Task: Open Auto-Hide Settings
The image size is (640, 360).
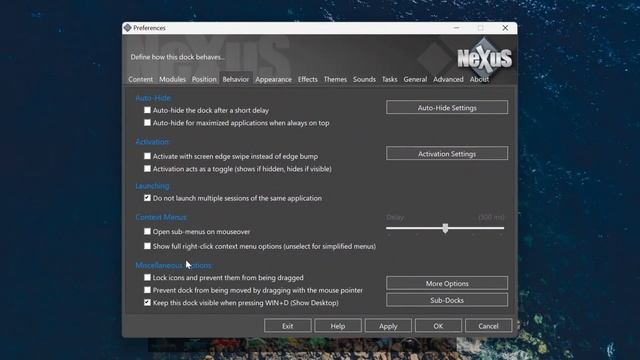Action: pyautogui.click(x=447, y=108)
